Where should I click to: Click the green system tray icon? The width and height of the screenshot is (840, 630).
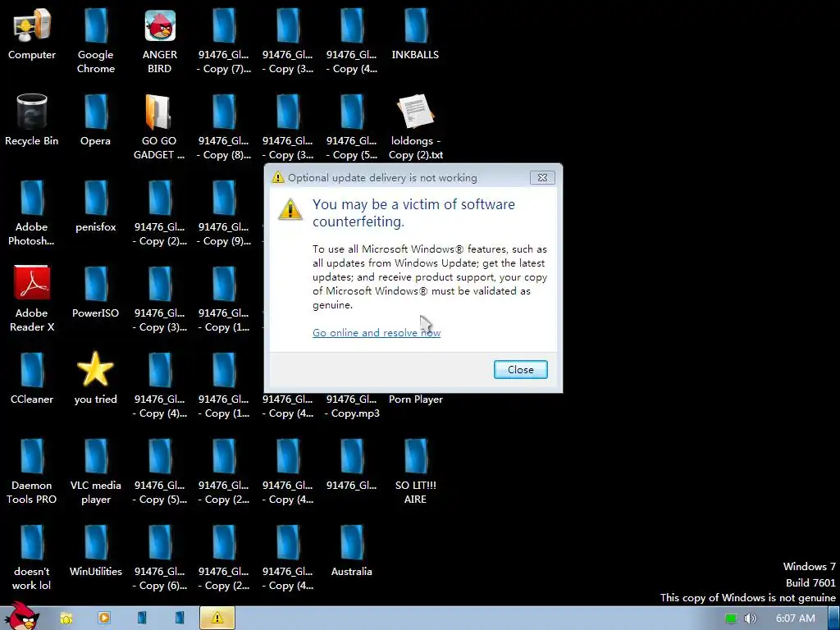pyautogui.click(x=731, y=619)
